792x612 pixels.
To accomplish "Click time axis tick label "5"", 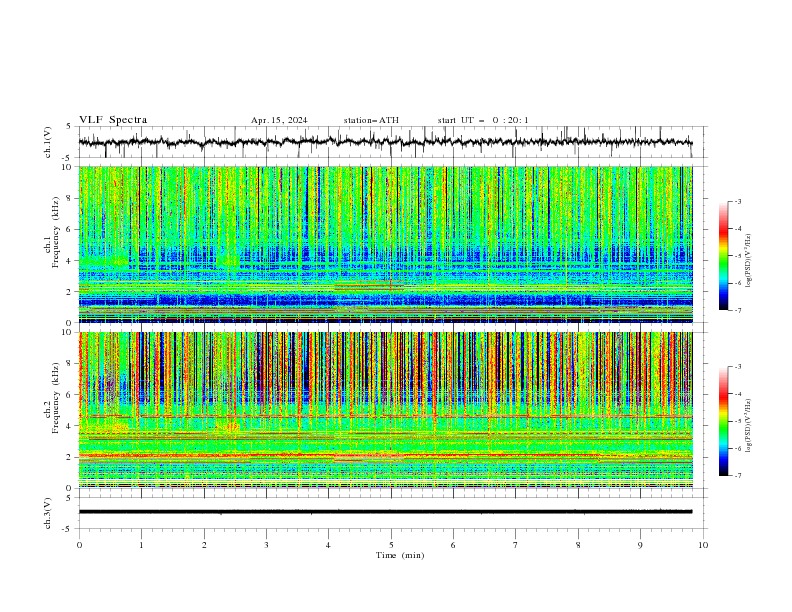I will (x=391, y=545).
